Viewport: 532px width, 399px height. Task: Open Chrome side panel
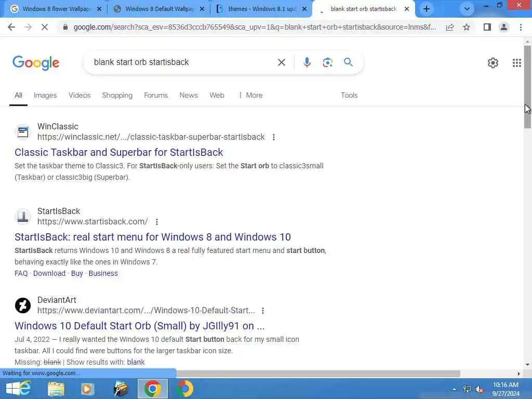click(487, 27)
